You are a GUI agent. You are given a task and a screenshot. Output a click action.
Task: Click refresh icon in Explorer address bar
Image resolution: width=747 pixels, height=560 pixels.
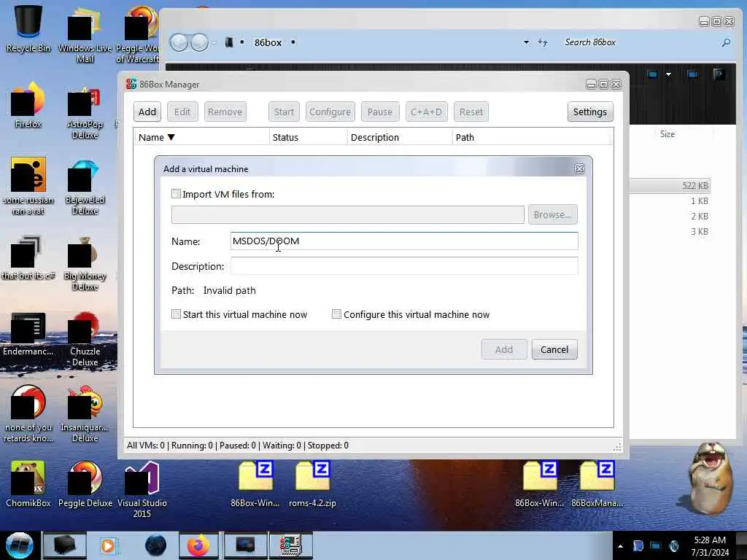click(543, 42)
